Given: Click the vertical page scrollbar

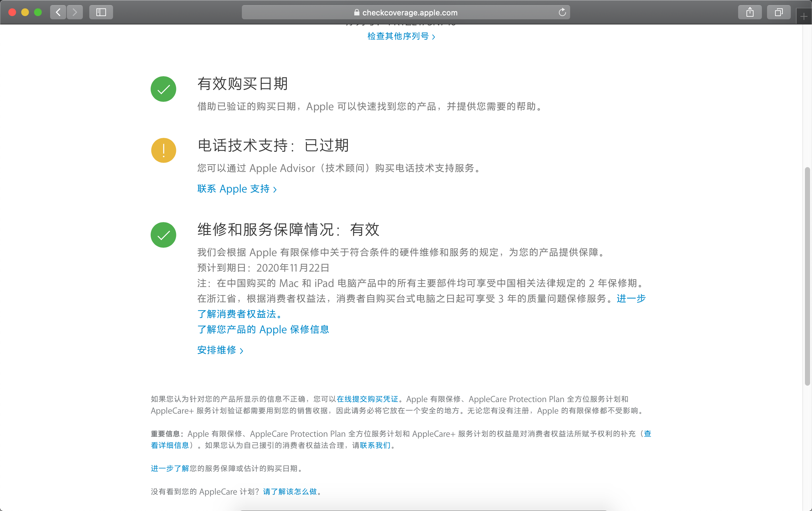Looking at the screenshot, I should (x=807, y=276).
